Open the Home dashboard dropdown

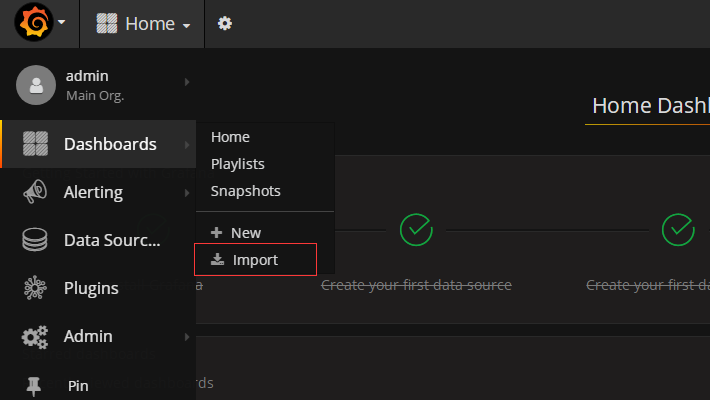pos(143,24)
